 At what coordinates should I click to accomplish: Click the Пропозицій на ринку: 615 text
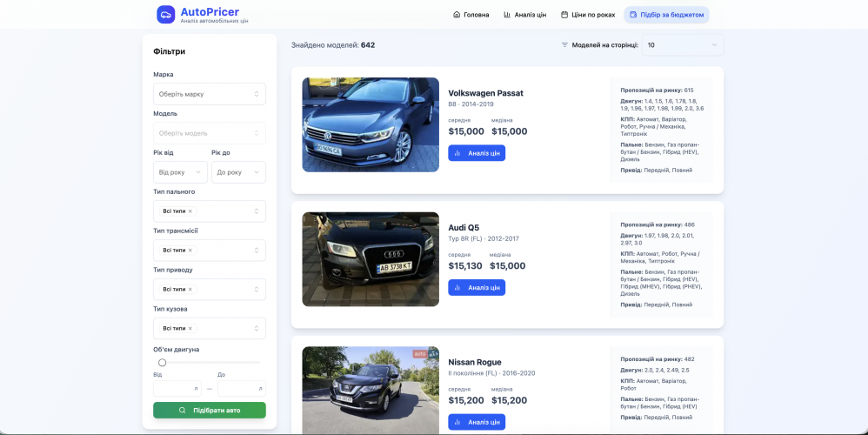click(x=657, y=90)
